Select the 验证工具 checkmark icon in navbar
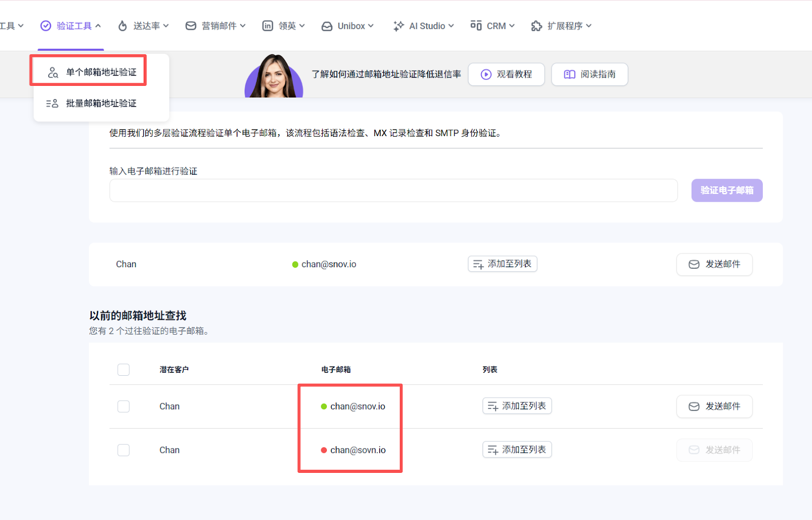 click(x=46, y=25)
